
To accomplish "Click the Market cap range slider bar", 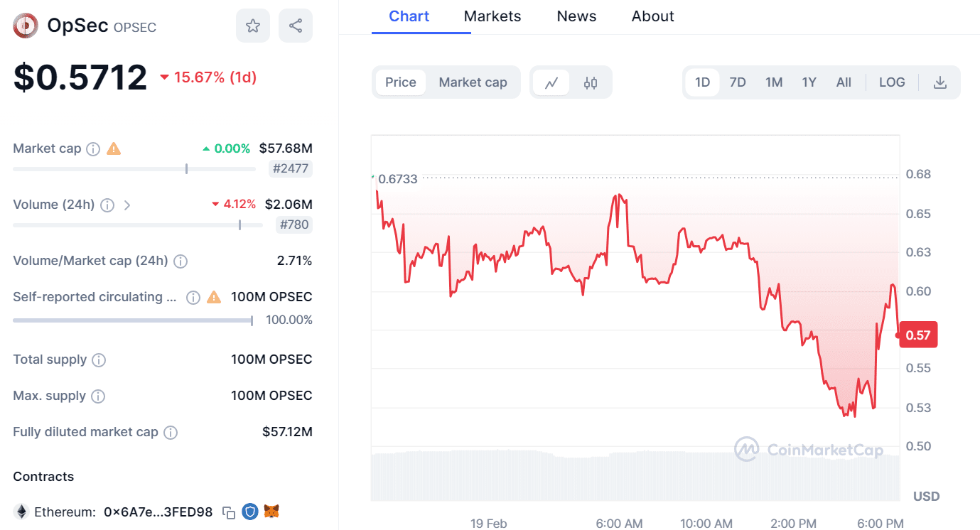I will click(134, 169).
